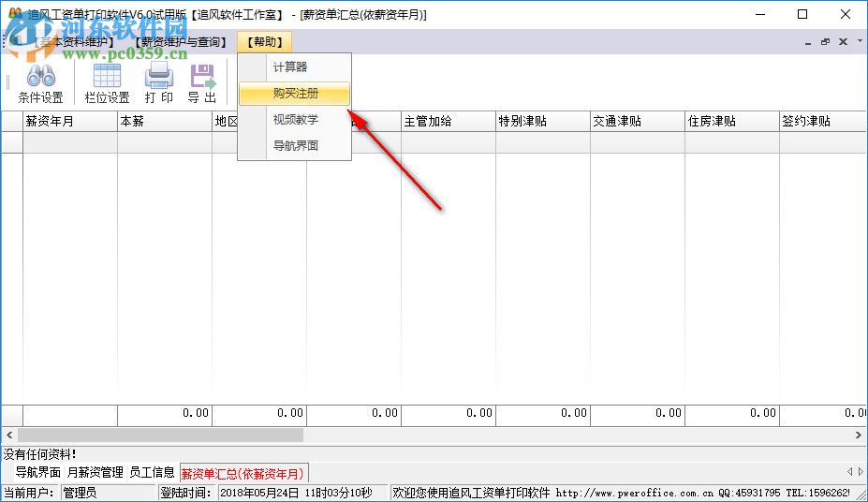
Task: Click the 交通津贴 column header
Action: [638, 121]
